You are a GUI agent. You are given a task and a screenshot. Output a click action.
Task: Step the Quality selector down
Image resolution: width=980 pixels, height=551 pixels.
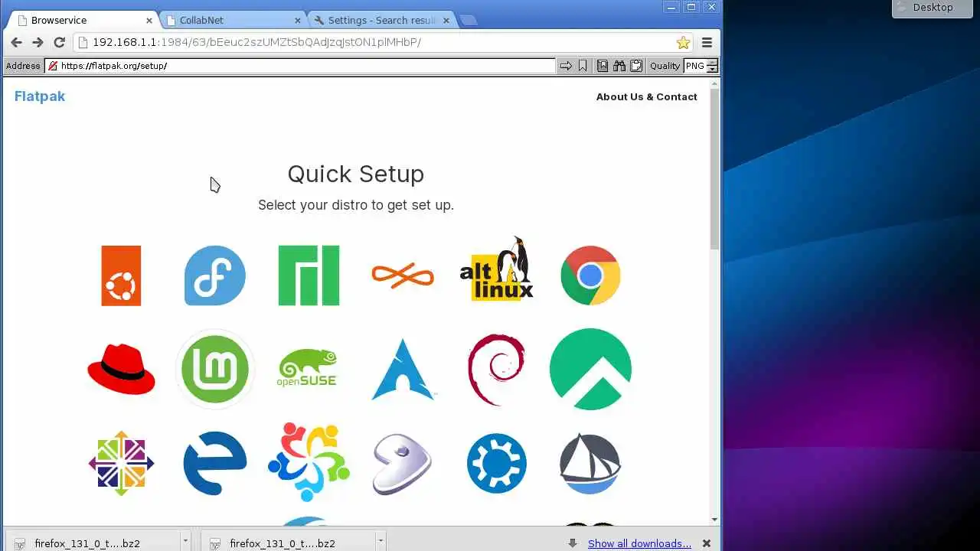713,70
